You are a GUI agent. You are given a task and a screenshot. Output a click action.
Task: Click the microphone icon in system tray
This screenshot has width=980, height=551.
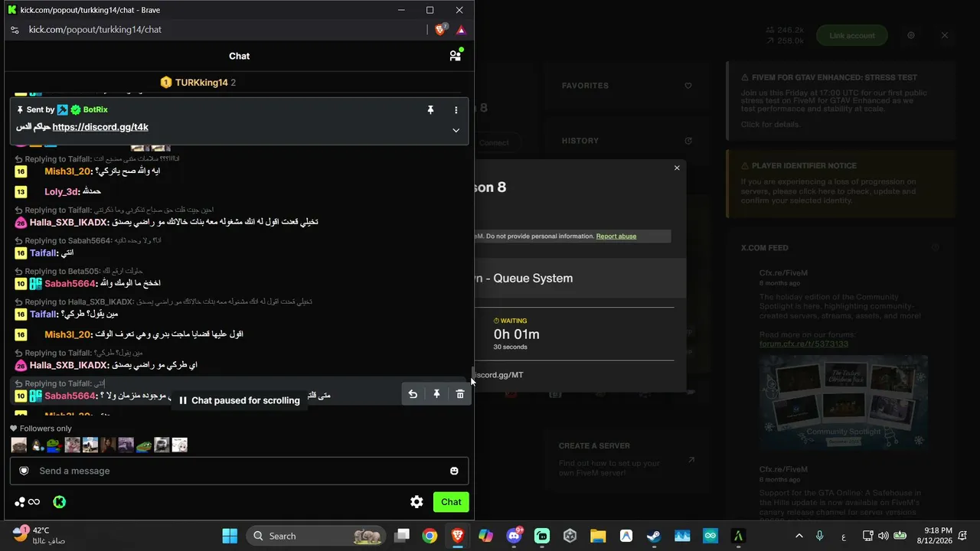coord(820,536)
